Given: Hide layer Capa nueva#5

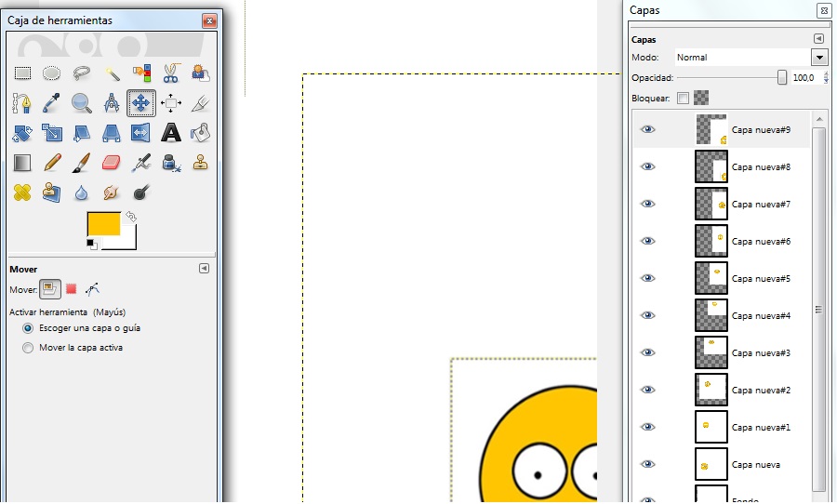Looking at the screenshot, I should pyautogui.click(x=647, y=278).
